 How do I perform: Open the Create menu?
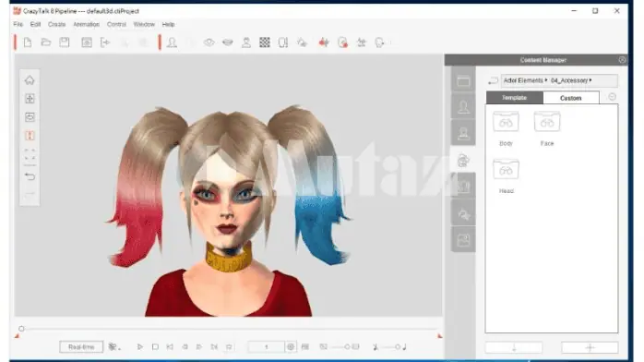[56, 24]
